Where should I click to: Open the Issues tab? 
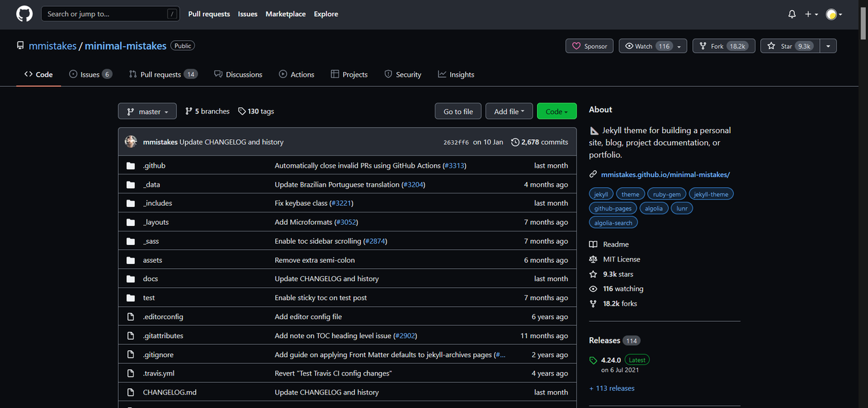91,75
